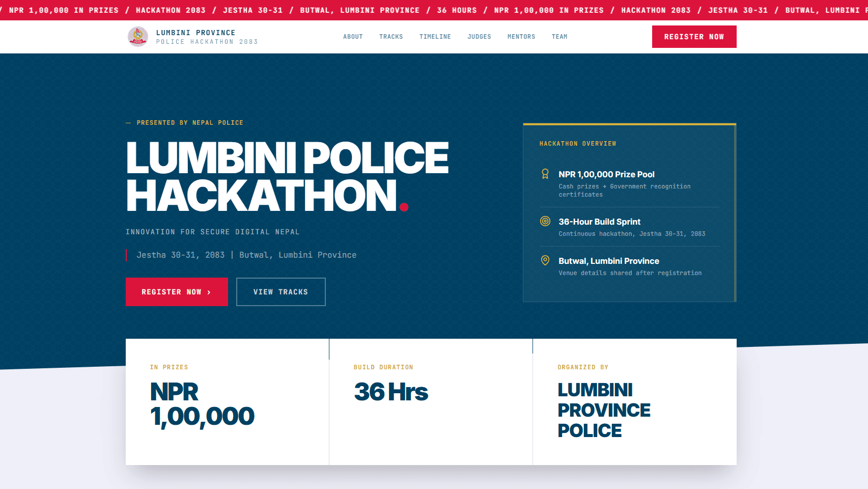Click the 36 HOURS text in the red ticker
Screen dimensions: 868x489
(457, 10)
